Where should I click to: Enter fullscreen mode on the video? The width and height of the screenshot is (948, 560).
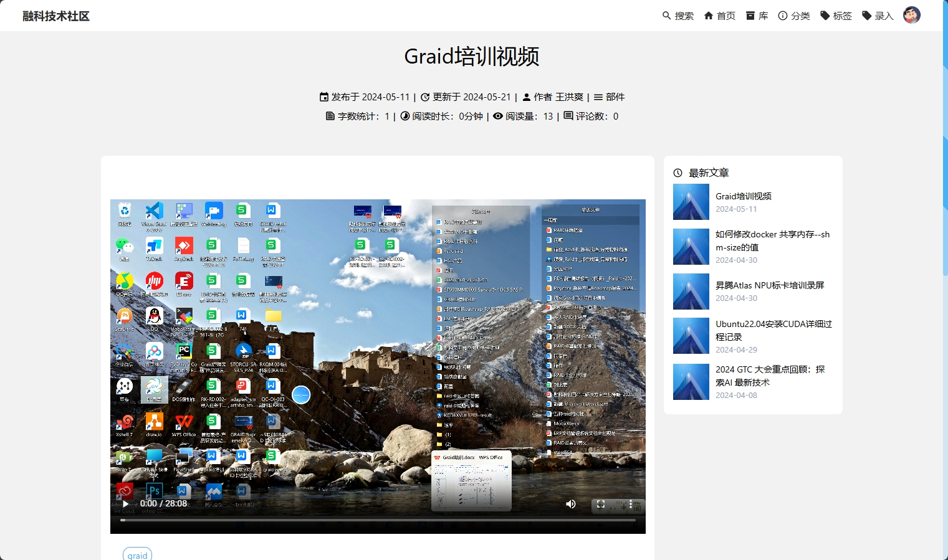click(x=601, y=504)
